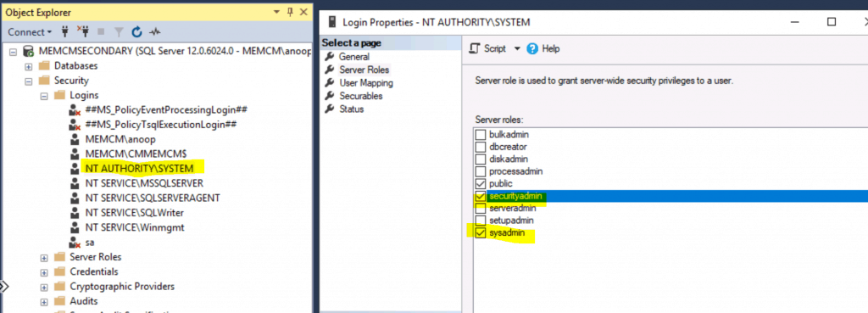Toggle Object Explorer auto-hide pin icon
The width and height of the screenshot is (868, 313).
click(x=290, y=12)
